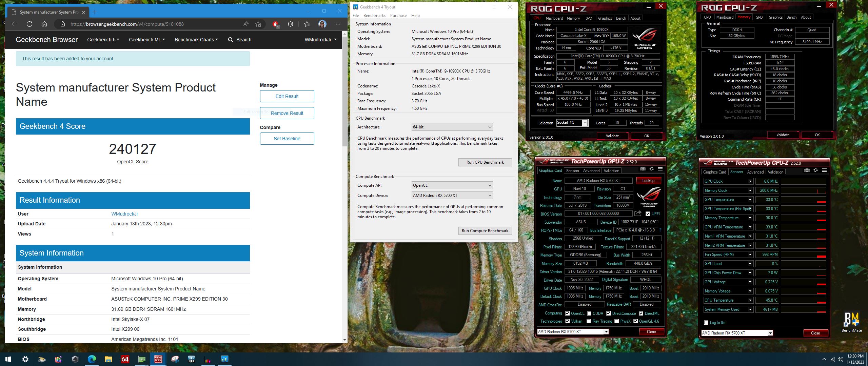Open Benchmarks menu in Geekbench 4 Tryout
Screen dimensions: 868x366
tap(374, 16)
